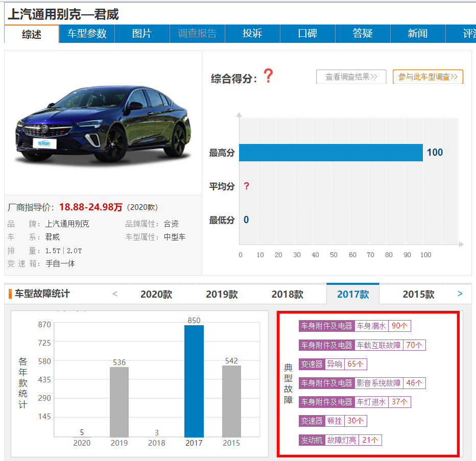Image resolution: width=476 pixels, height=461 pixels.
Task: Switch to 新闻 tab
Action: pos(418,34)
